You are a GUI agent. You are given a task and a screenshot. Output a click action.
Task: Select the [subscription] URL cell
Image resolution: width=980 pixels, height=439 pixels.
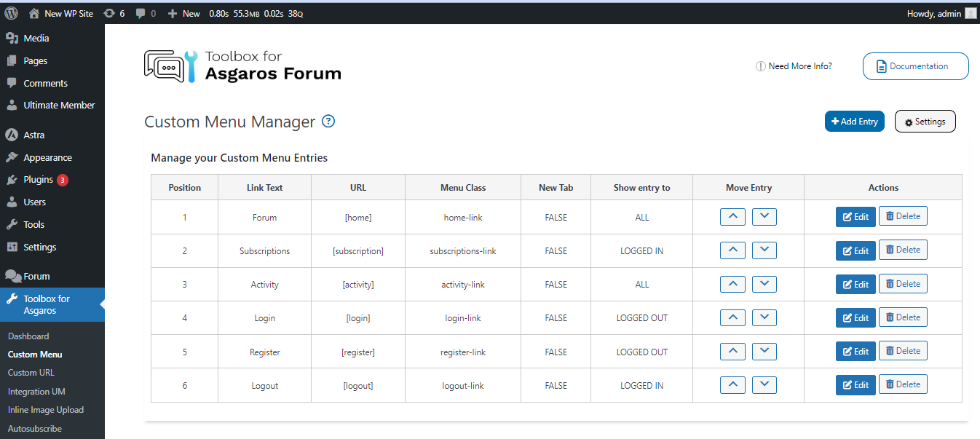coord(358,250)
